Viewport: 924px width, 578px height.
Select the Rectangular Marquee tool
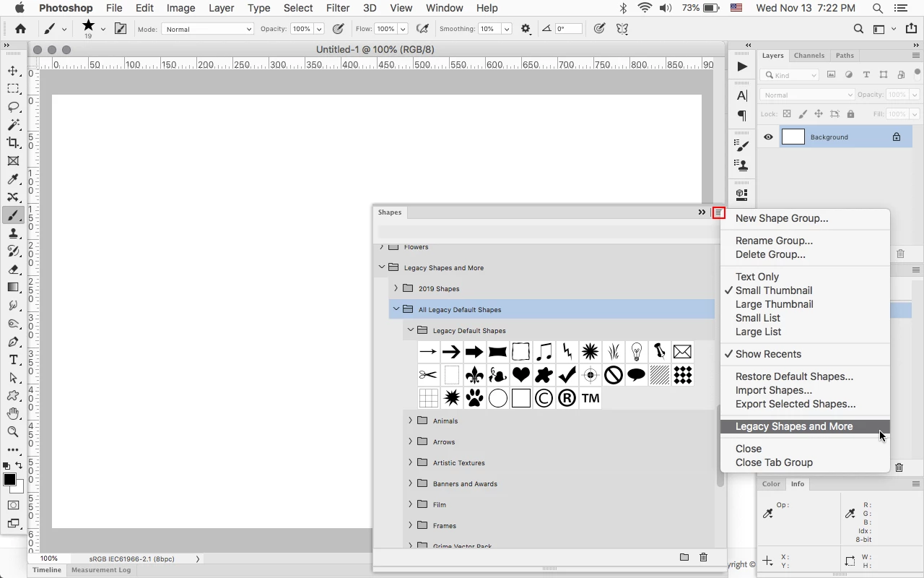pos(13,89)
